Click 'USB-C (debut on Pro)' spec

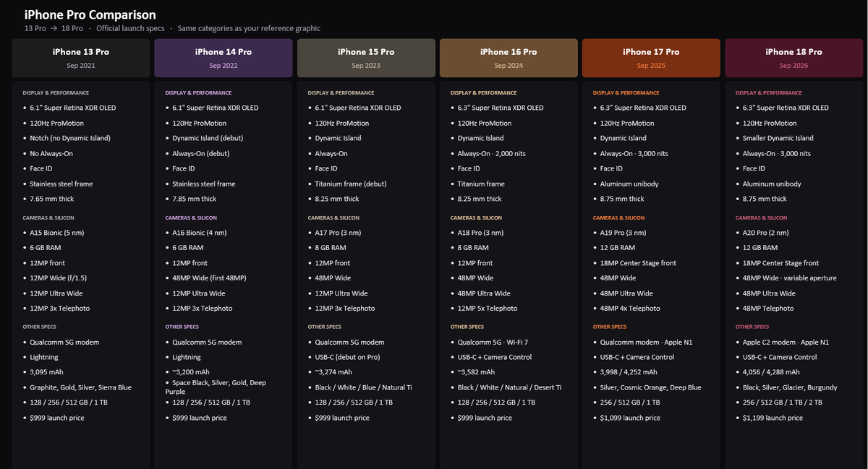(346, 357)
